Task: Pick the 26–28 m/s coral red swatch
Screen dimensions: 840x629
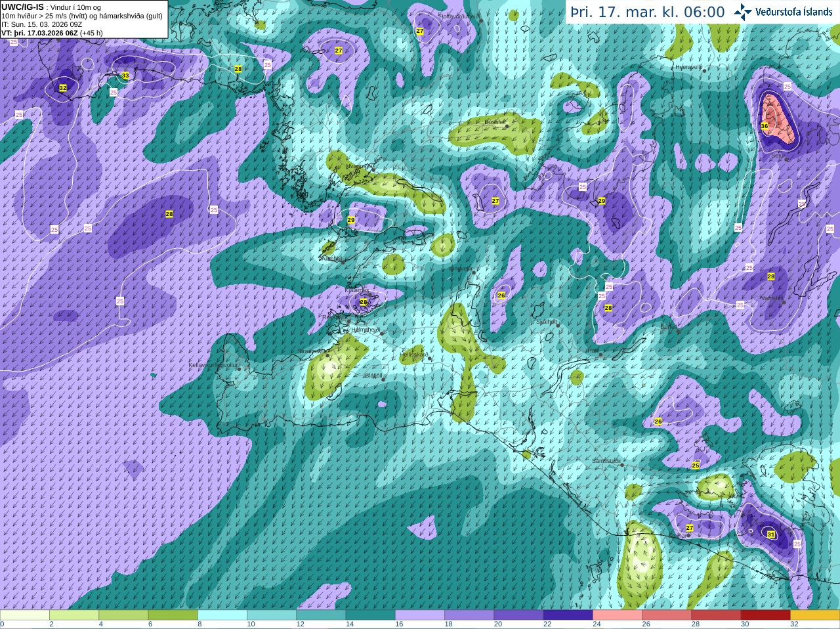Action: coord(667,615)
